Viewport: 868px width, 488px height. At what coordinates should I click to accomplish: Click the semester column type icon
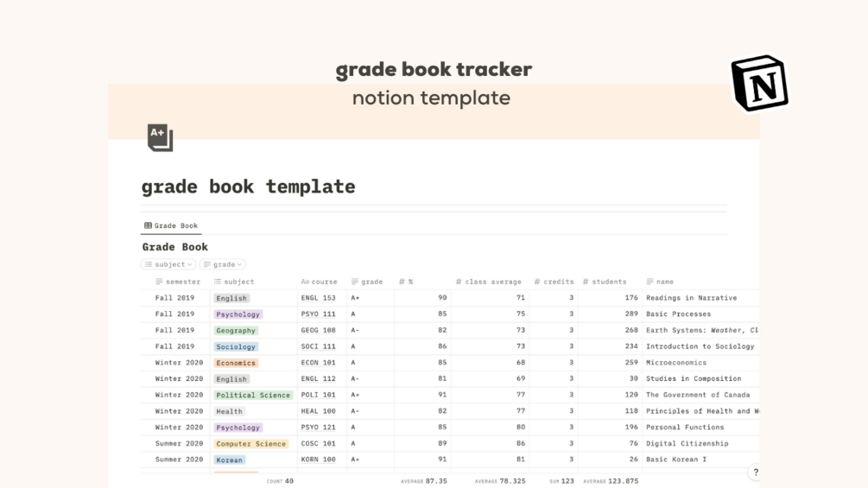click(x=160, y=282)
